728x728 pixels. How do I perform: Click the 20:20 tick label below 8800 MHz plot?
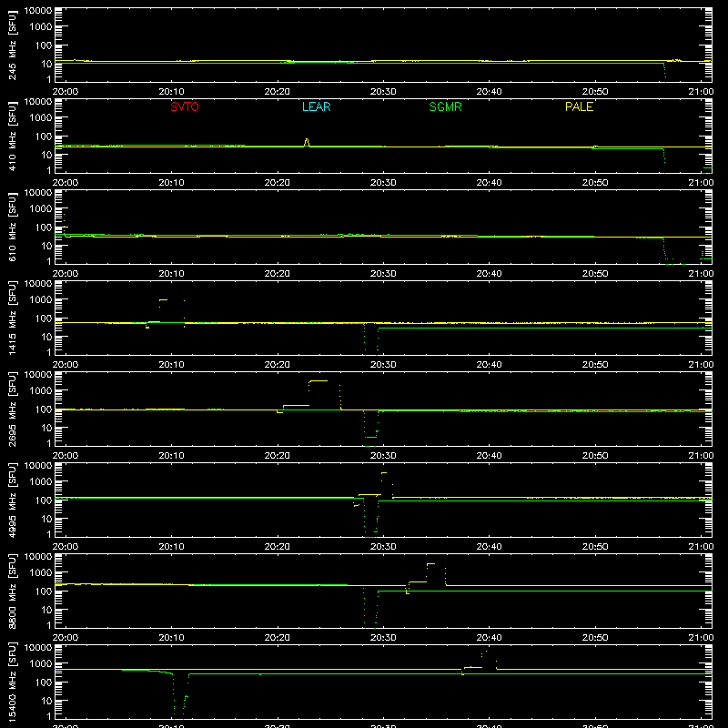[278, 638]
